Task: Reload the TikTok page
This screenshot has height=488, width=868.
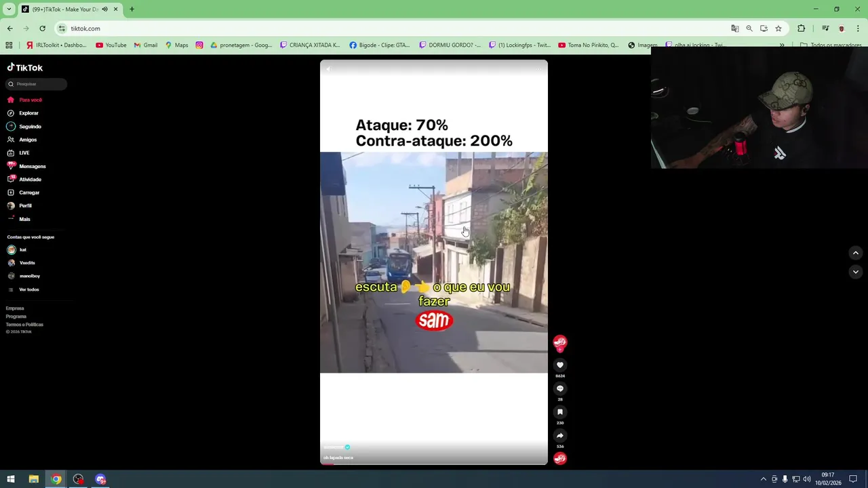Action: [42, 28]
